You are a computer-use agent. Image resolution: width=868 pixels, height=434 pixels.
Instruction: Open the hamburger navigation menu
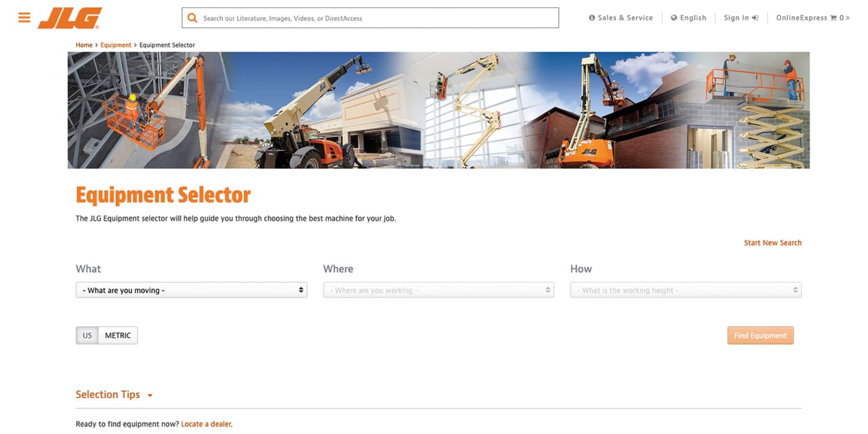(24, 17)
